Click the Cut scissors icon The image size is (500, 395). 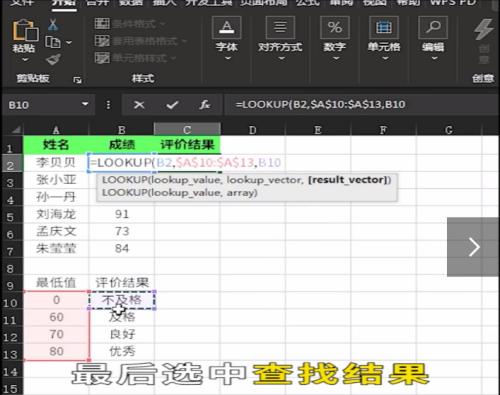53,25
